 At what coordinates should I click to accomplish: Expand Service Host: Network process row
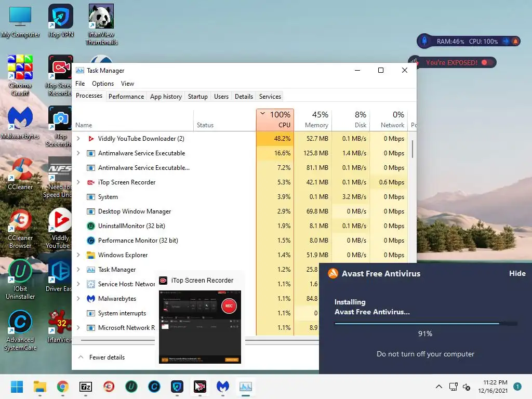[x=78, y=284]
